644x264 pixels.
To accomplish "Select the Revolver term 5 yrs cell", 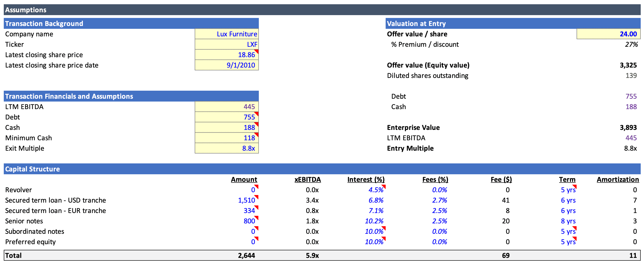I will click(x=568, y=190).
